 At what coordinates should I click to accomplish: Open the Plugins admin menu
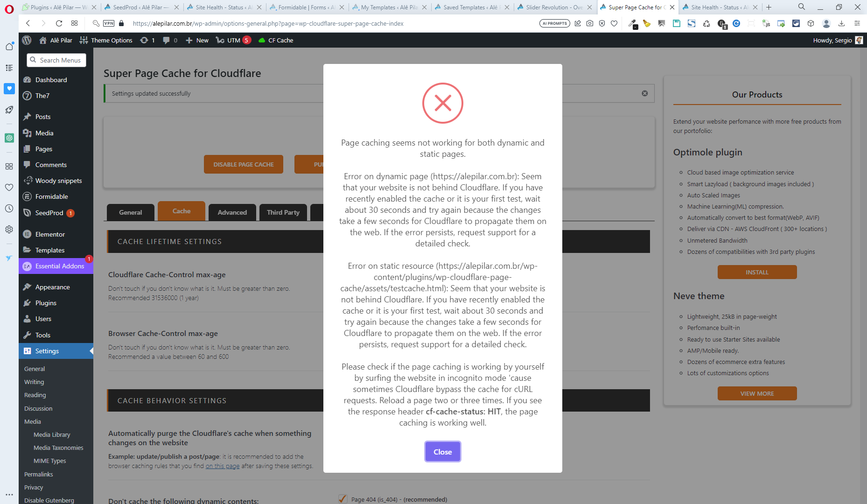pyautogui.click(x=56, y=303)
